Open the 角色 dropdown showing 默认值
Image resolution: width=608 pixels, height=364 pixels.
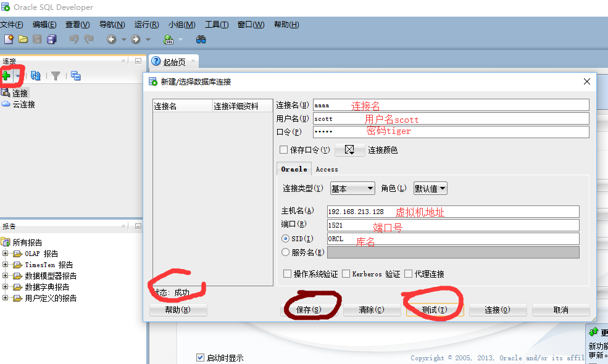430,188
